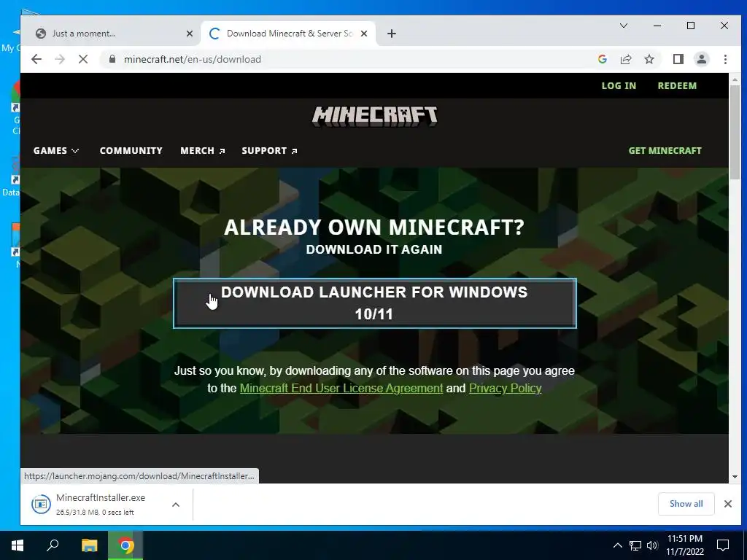Open the tab search chevron

click(623, 26)
